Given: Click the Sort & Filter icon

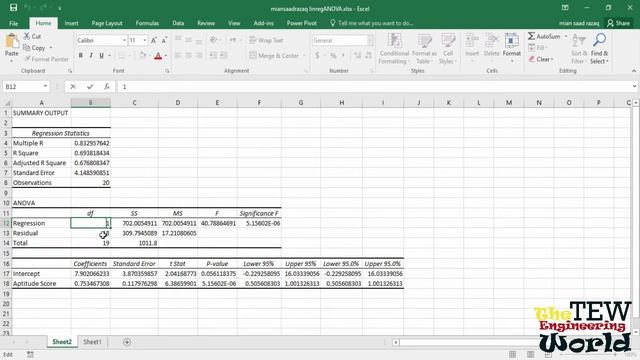Looking at the screenshot, I should click(x=579, y=40).
